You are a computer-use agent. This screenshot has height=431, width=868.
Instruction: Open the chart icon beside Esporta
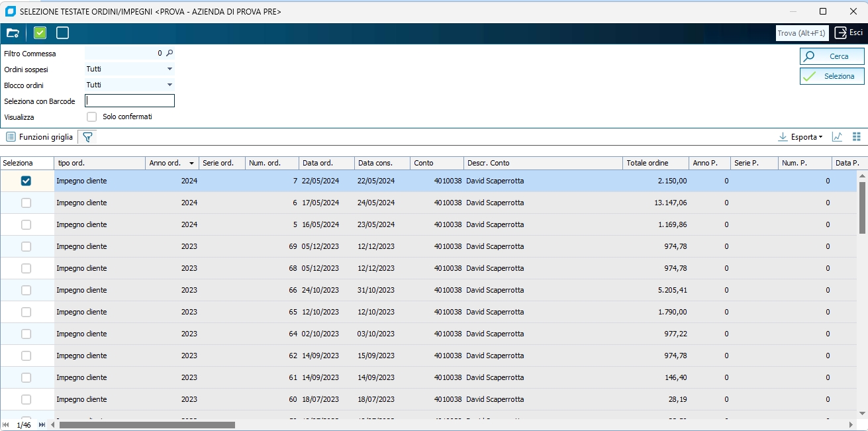pyautogui.click(x=837, y=137)
